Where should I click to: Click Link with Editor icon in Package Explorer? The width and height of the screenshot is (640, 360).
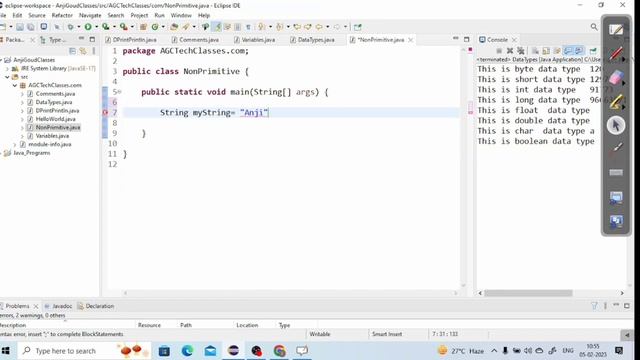(x=83, y=51)
